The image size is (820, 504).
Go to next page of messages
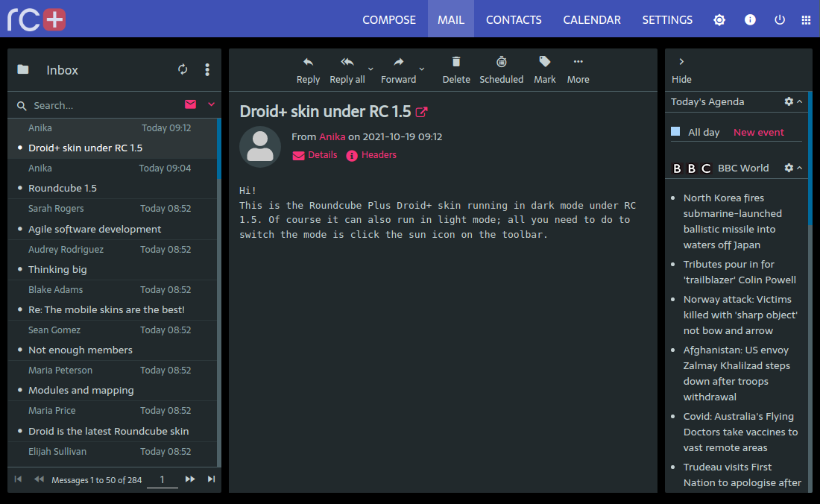190,479
